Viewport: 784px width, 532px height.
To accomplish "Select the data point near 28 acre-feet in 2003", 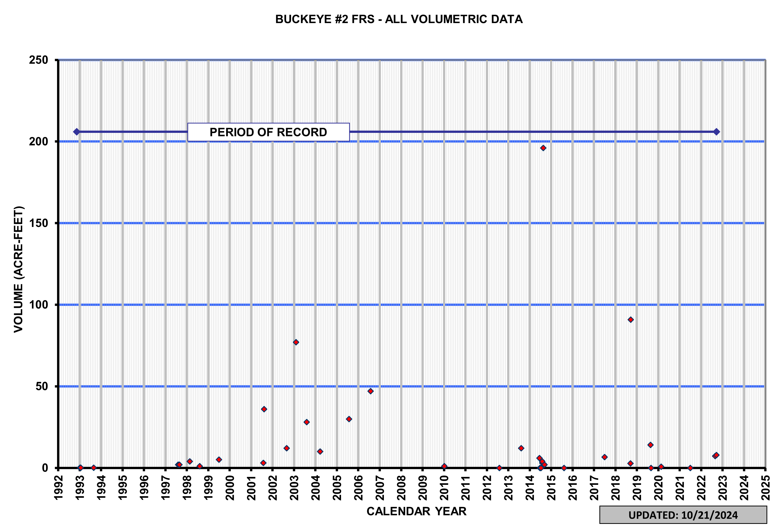I will coord(307,422).
